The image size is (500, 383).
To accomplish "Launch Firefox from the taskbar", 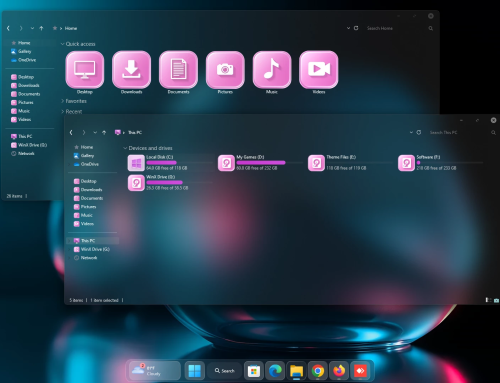I will [x=339, y=371].
